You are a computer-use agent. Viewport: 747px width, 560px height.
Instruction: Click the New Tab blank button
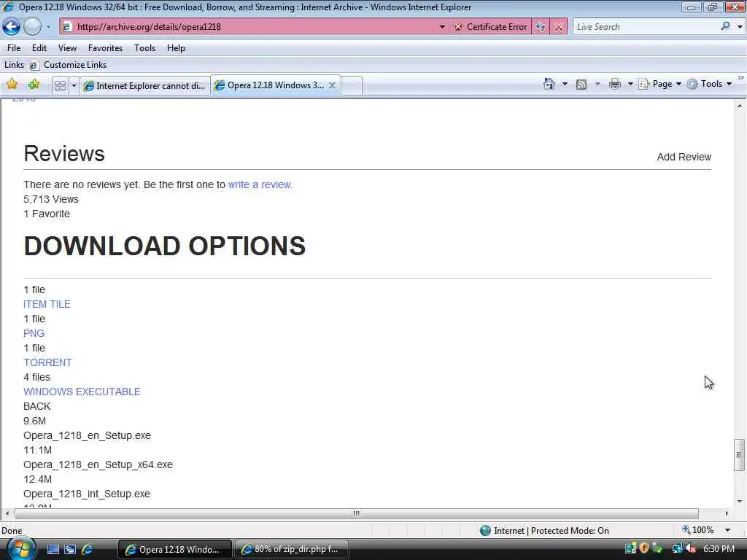(352, 86)
